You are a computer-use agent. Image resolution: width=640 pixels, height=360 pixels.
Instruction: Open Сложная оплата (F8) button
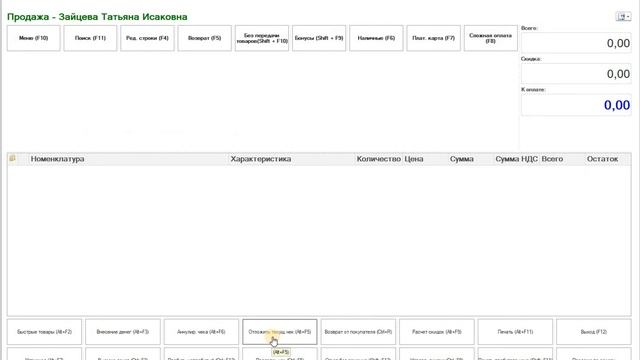[491, 38]
